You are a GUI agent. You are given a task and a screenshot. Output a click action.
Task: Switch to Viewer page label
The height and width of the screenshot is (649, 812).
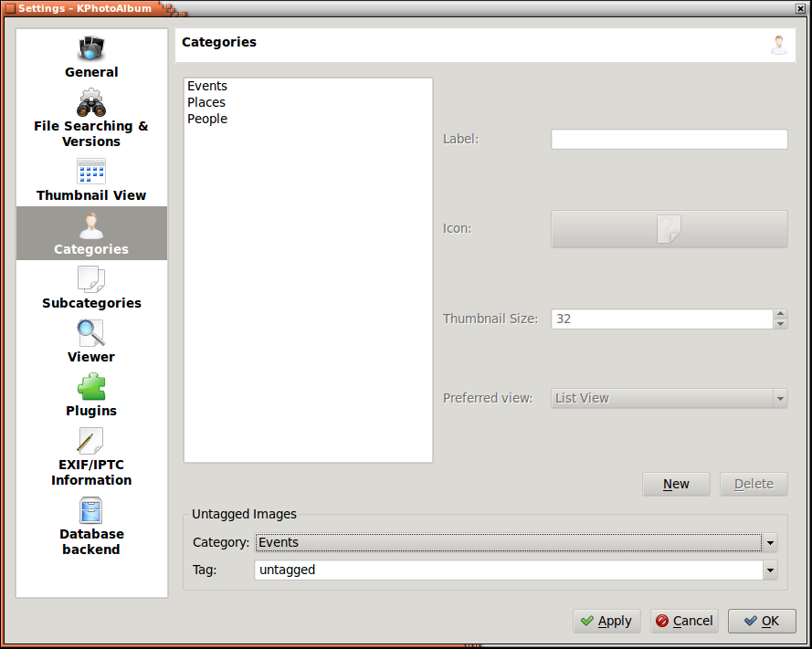(x=91, y=357)
